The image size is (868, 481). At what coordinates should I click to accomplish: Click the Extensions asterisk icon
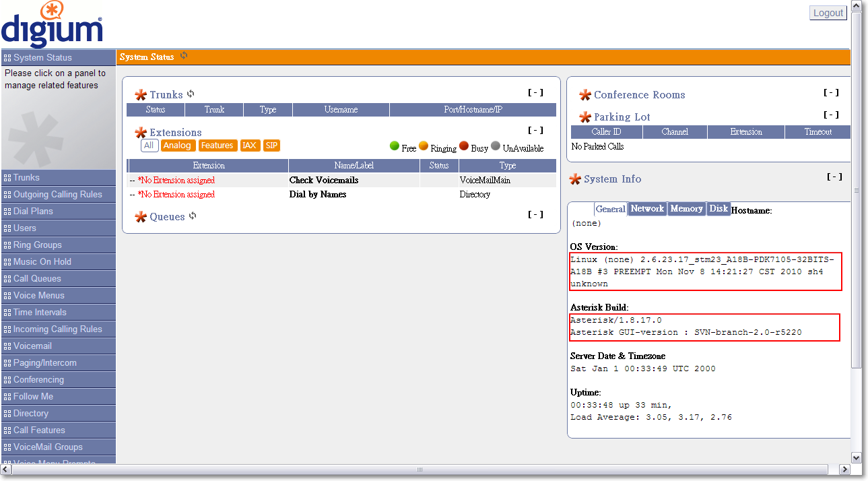(141, 133)
